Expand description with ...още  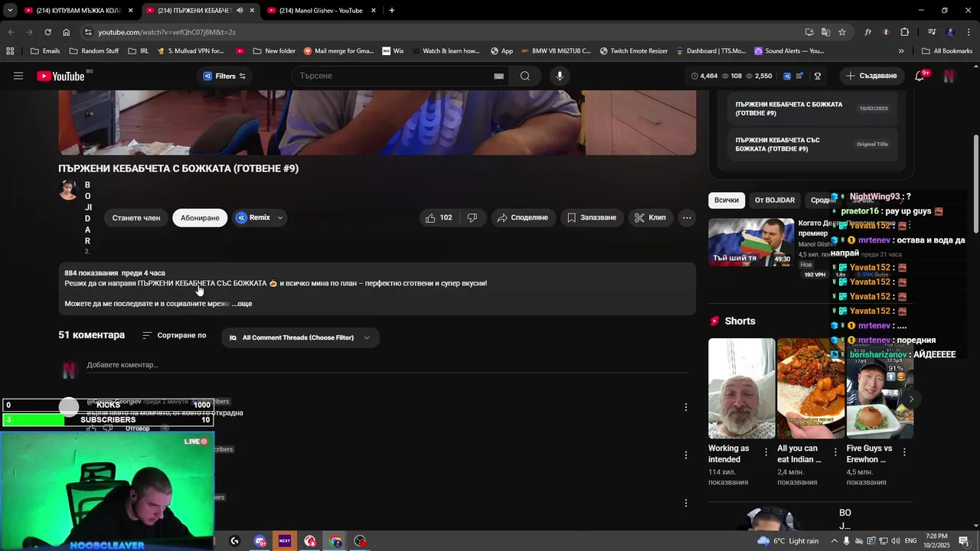pos(243,304)
